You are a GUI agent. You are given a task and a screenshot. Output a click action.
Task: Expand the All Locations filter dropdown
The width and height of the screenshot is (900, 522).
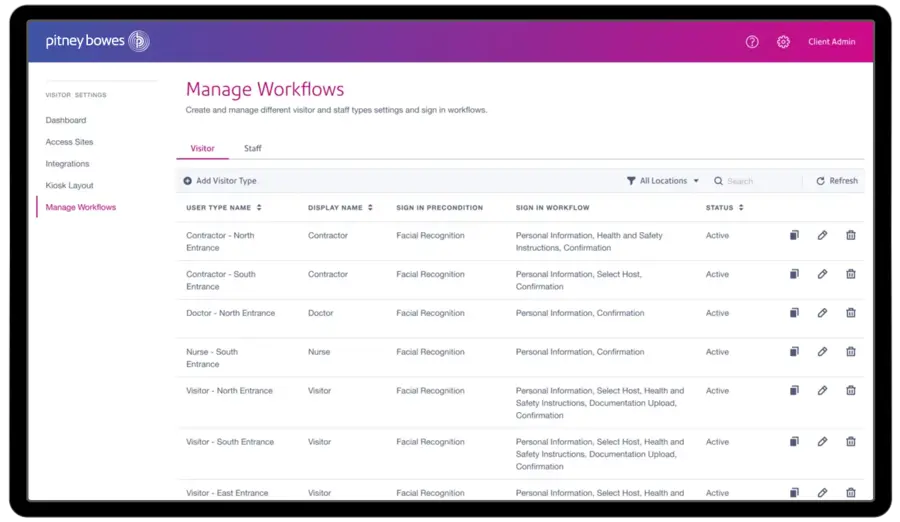663,181
